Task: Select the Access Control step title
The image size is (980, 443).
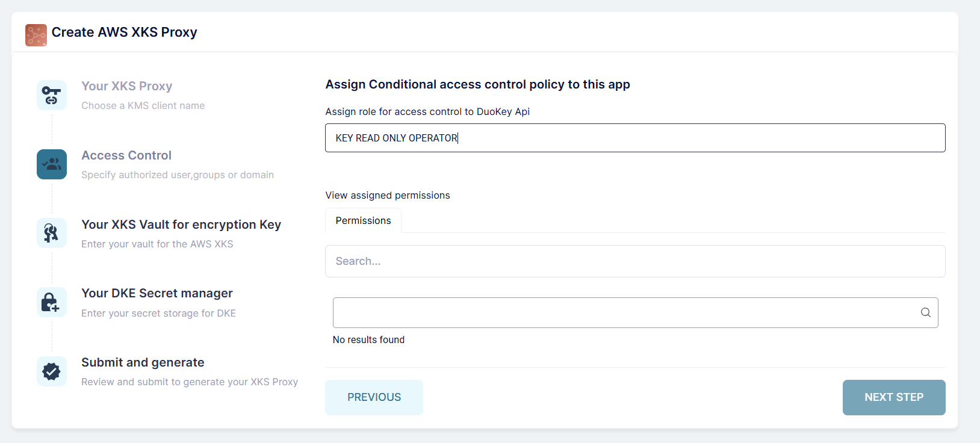Action: 126,155
